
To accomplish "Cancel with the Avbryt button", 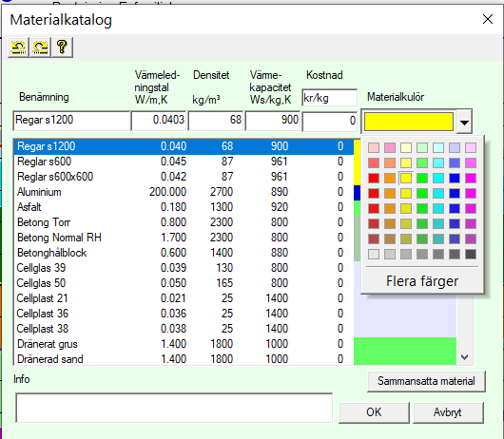I will pyautogui.click(x=448, y=412).
